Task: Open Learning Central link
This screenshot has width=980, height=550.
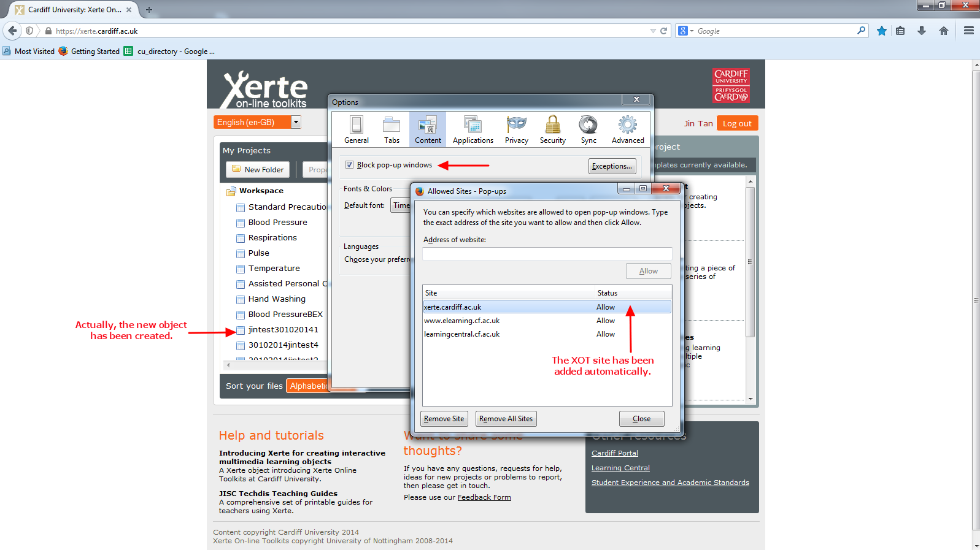Action: (x=620, y=468)
